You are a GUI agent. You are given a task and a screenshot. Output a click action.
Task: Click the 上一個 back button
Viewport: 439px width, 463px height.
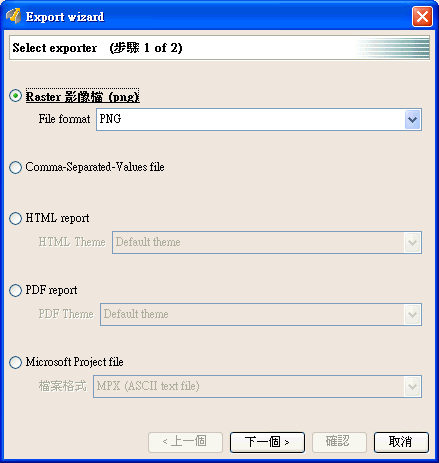pyautogui.click(x=185, y=442)
